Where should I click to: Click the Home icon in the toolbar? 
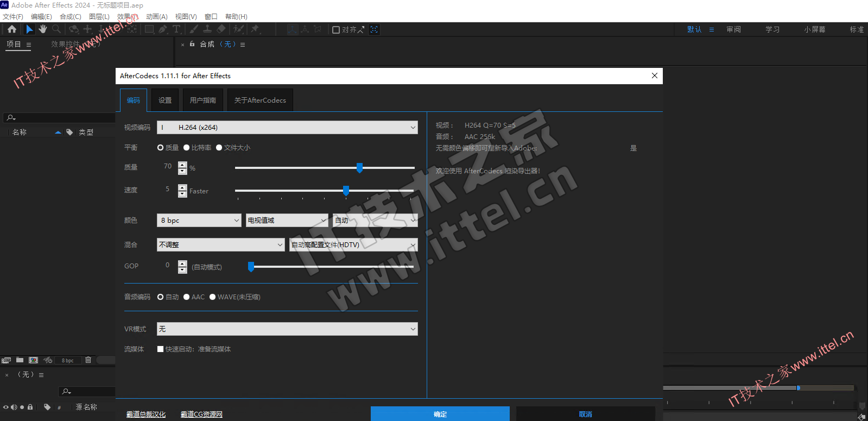[x=11, y=29]
